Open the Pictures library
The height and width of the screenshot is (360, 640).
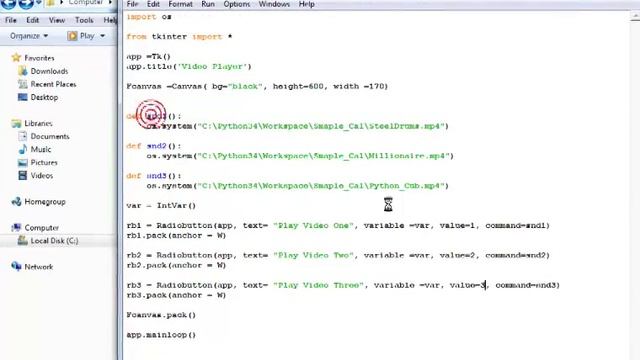click(x=44, y=162)
